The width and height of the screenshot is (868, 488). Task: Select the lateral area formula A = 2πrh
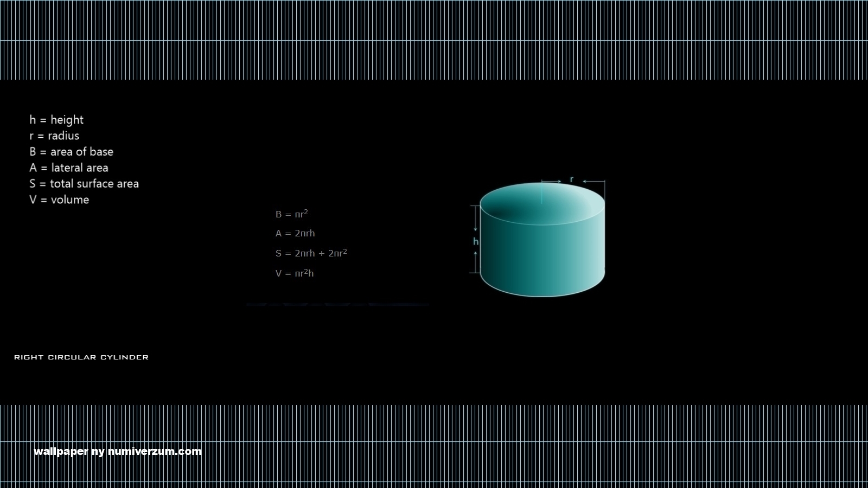pyautogui.click(x=295, y=233)
